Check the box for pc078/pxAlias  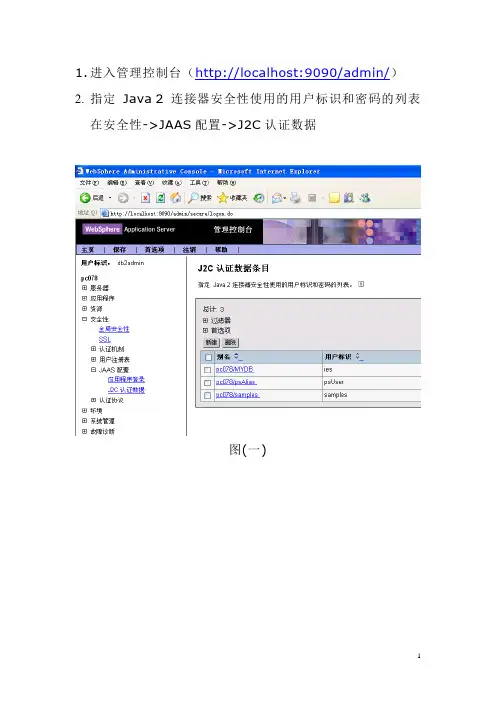[207, 383]
